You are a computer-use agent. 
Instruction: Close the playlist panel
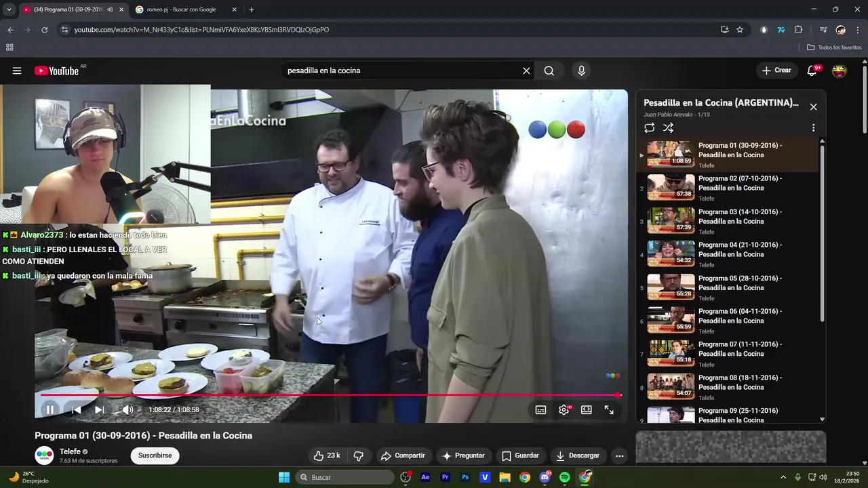813,107
